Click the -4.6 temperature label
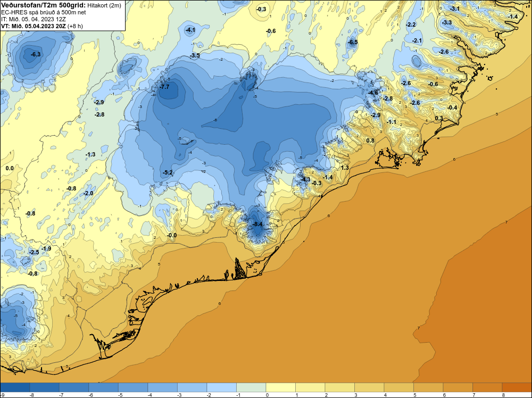The width and height of the screenshot is (532, 398). pyautogui.click(x=373, y=93)
